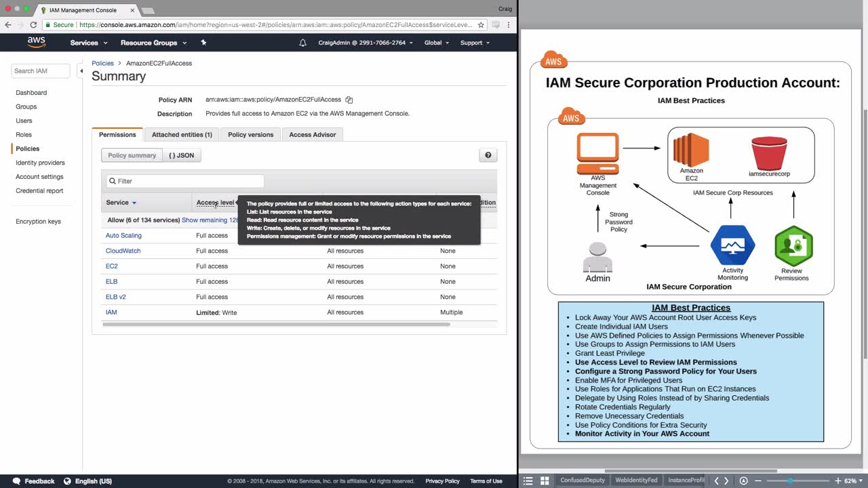Screen dimensions: 868x488
Task: Go to Dashboard in IAM sidebar
Action: (31, 93)
